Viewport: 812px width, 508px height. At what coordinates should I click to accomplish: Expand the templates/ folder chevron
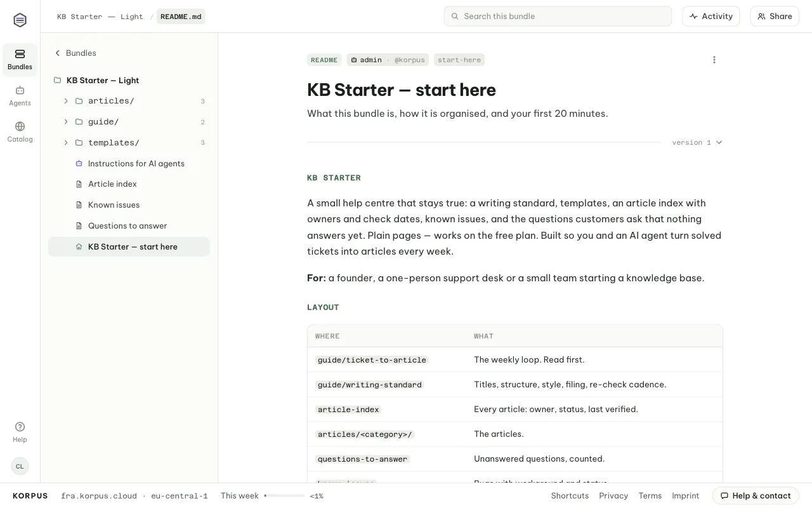pos(66,143)
